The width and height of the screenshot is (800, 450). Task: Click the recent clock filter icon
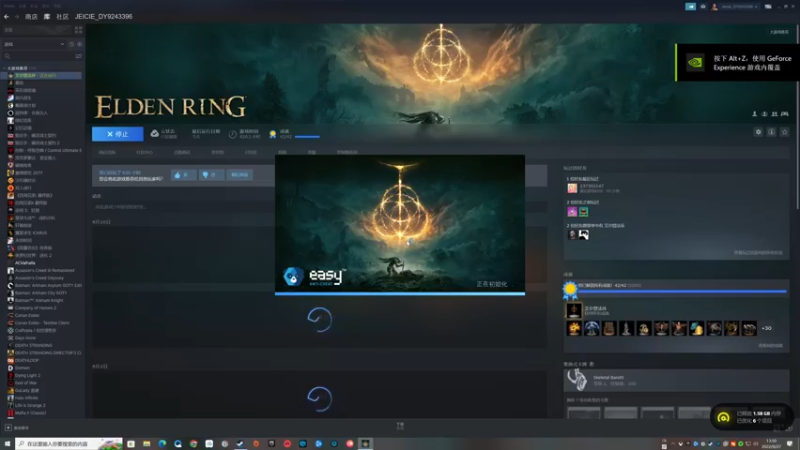coord(71,44)
